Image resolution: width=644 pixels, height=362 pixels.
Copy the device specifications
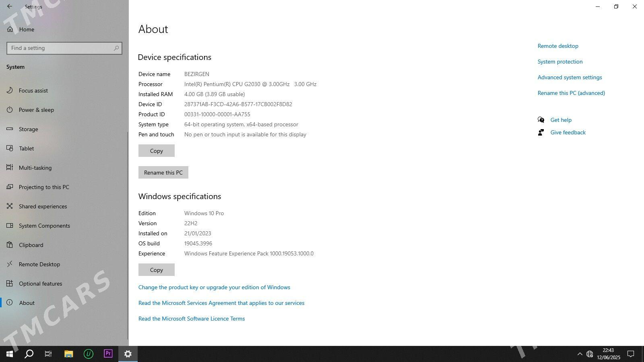pyautogui.click(x=157, y=151)
